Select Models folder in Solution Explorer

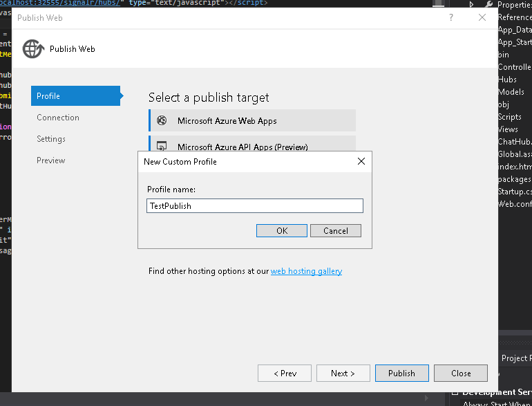click(x=511, y=92)
